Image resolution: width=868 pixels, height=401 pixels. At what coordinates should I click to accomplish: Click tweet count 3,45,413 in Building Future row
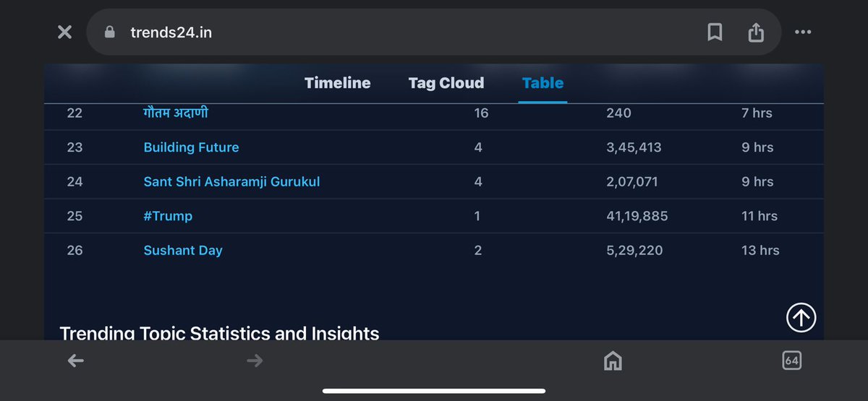pos(634,147)
